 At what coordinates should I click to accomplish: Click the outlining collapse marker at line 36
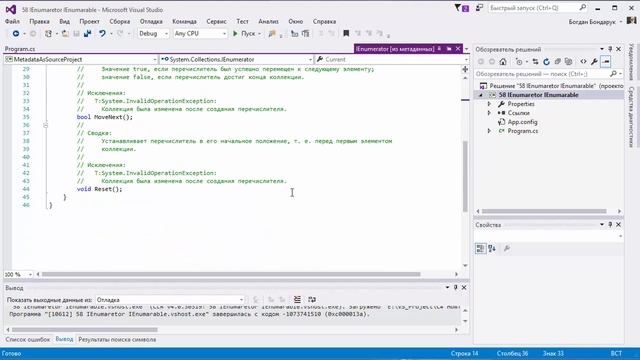click(46, 125)
